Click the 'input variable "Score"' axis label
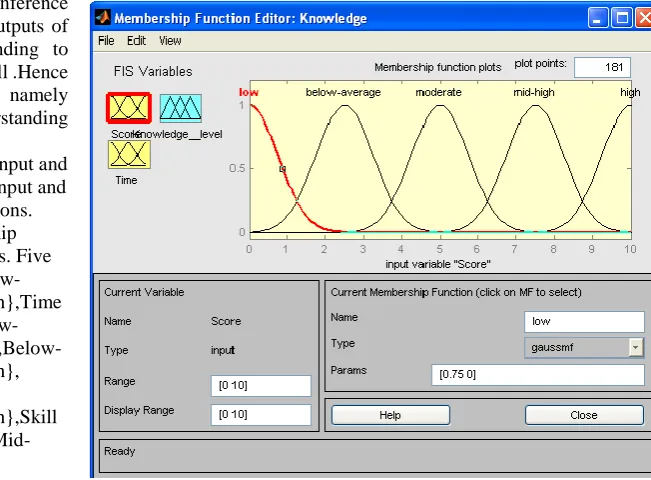This screenshot has height=480, width=651. coord(438,264)
